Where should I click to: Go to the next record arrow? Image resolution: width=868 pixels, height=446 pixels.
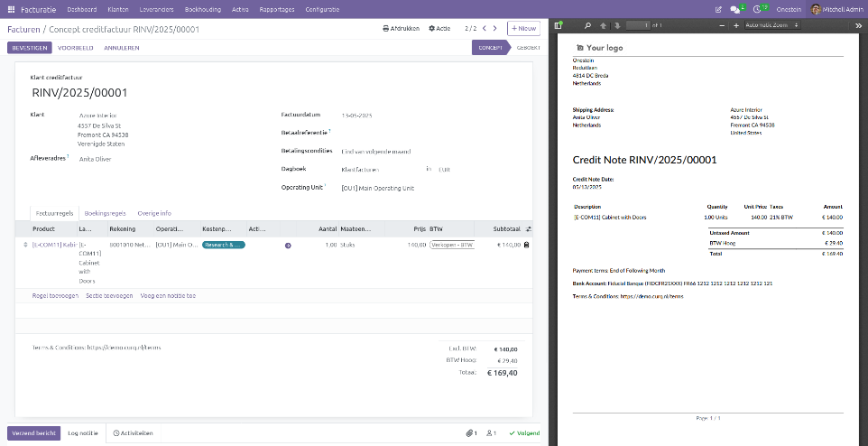494,29
